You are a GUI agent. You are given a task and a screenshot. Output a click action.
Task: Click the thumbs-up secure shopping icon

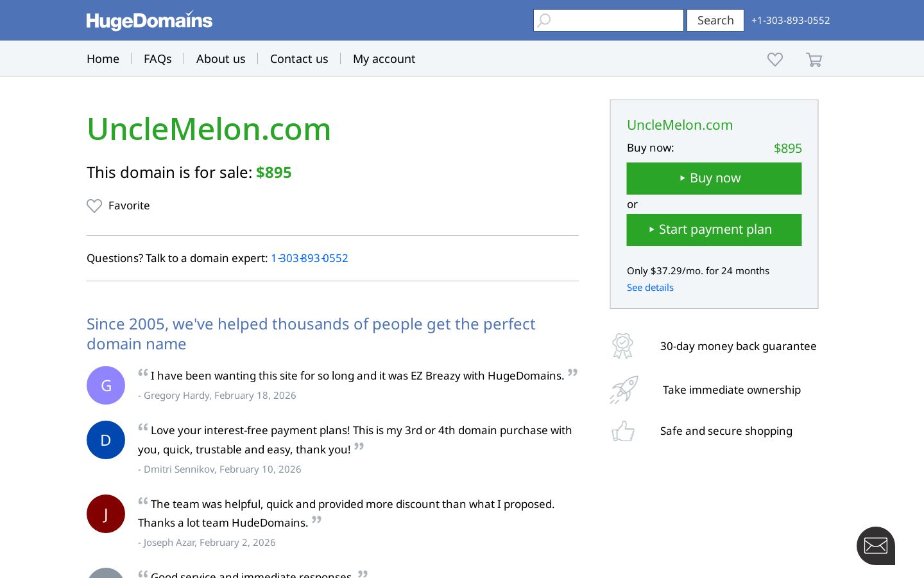pos(623,431)
